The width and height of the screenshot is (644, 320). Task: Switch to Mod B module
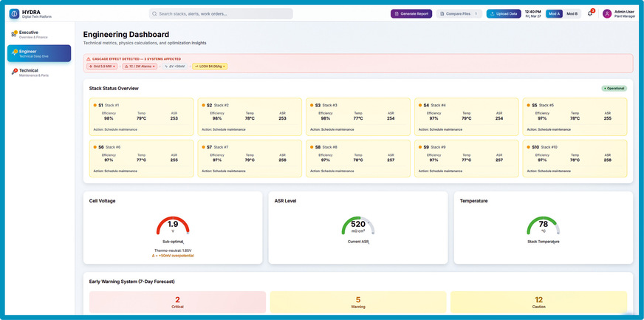(572, 13)
